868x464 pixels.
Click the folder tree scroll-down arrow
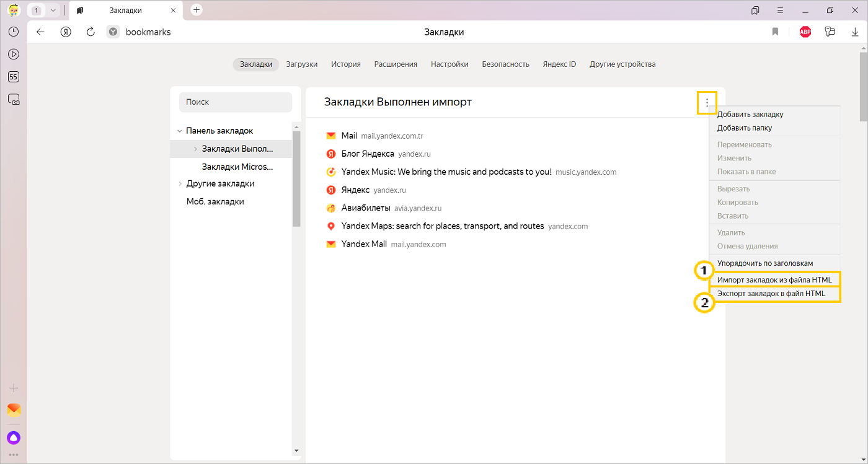pyautogui.click(x=296, y=450)
